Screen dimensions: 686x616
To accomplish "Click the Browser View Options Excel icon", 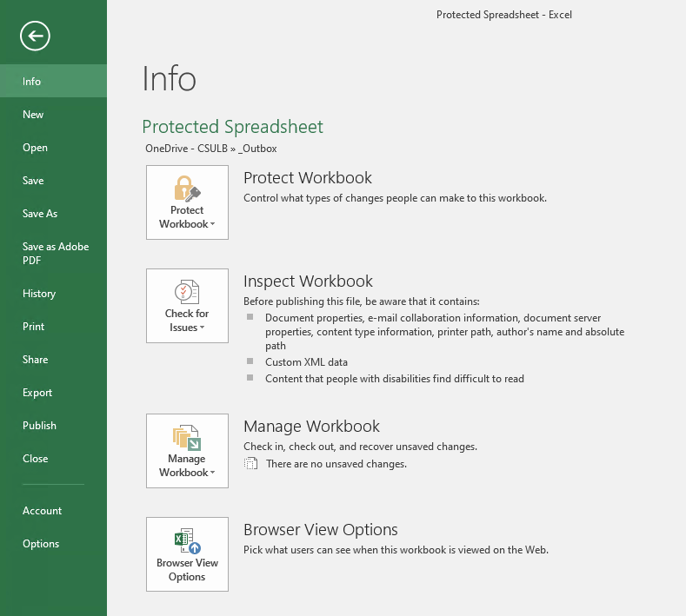I will click(x=187, y=540).
